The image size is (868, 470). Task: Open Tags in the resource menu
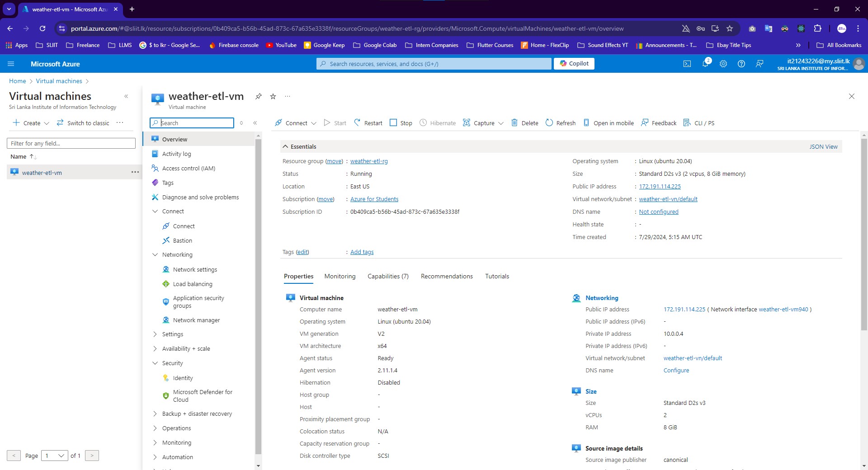[168, 183]
